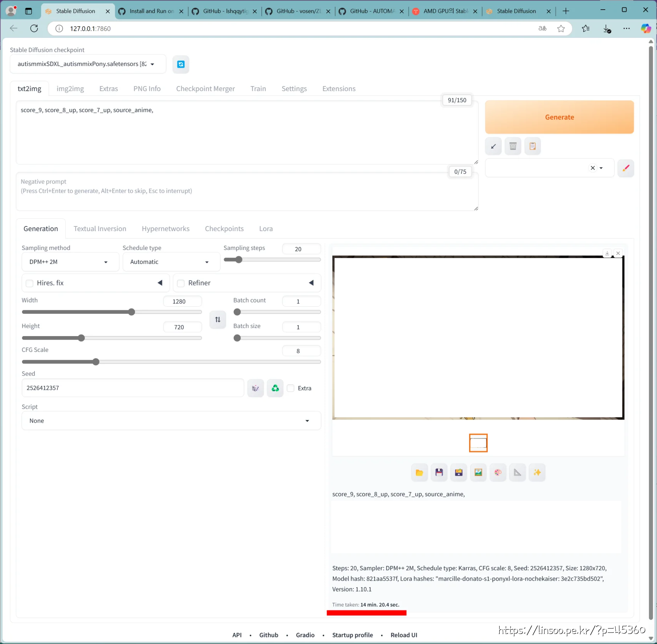The height and width of the screenshot is (644, 657).
Task: Send image to extras ruler icon
Action: (x=517, y=472)
